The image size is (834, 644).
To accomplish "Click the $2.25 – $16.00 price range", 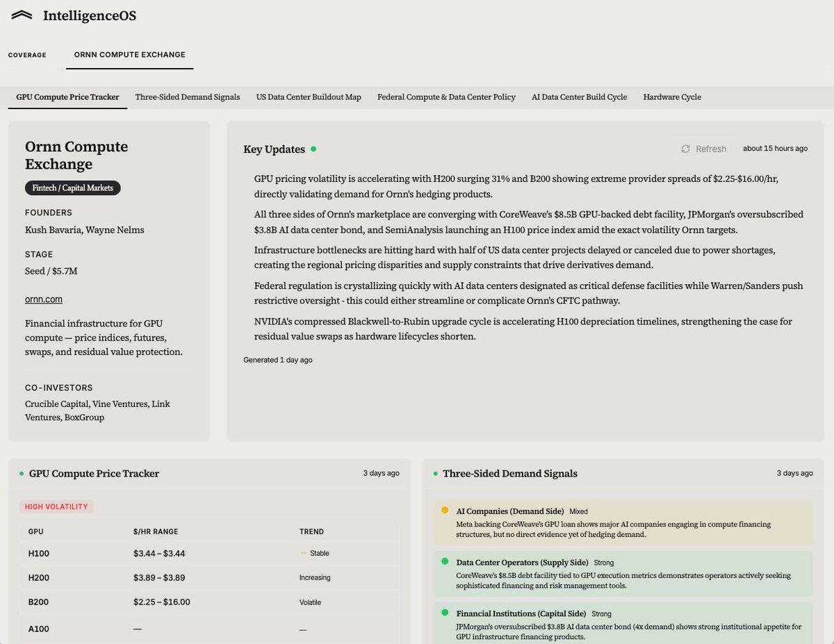I will click(161, 602).
